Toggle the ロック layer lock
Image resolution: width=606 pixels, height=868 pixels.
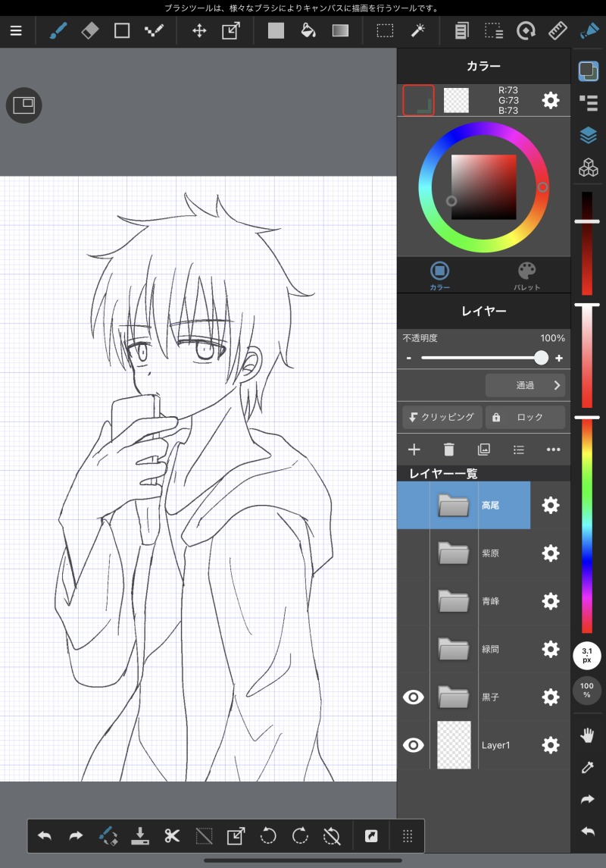tap(525, 417)
